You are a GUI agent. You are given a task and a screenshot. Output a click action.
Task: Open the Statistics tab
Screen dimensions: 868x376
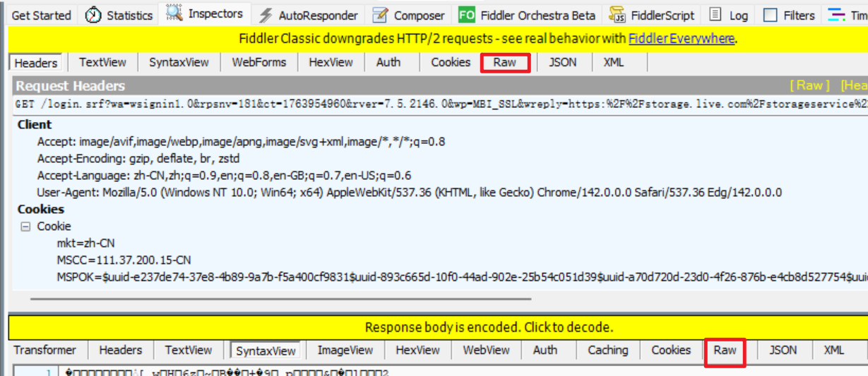(129, 15)
